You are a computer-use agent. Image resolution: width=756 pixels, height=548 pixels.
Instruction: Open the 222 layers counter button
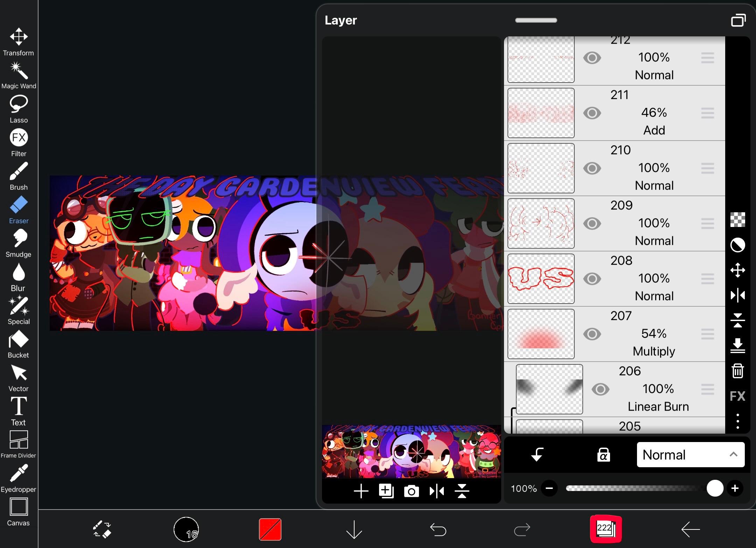[606, 529]
